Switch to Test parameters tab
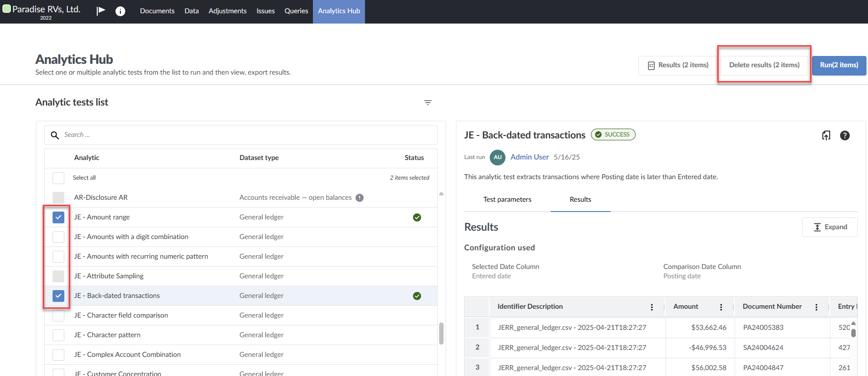 pyautogui.click(x=507, y=199)
